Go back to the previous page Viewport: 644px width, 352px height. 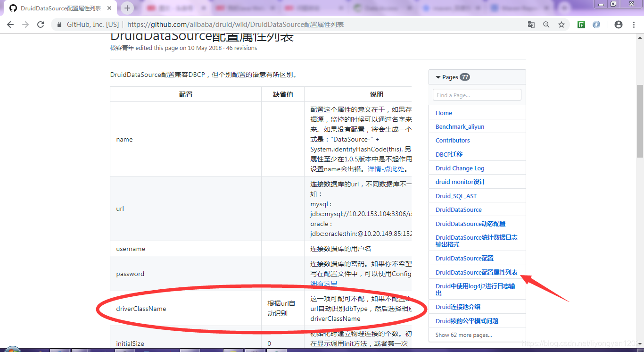pyautogui.click(x=10, y=25)
